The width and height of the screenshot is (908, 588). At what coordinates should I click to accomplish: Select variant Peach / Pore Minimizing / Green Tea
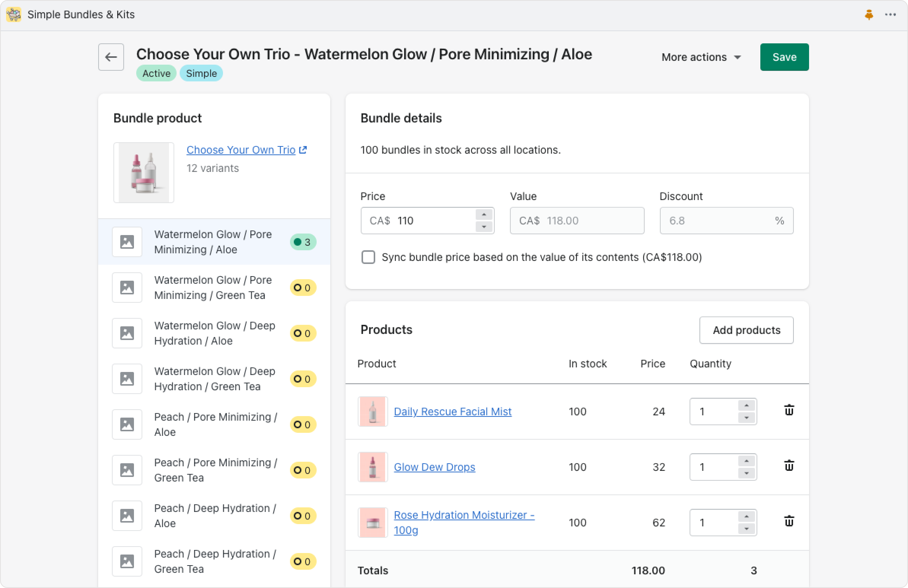click(x=214, y=470)
